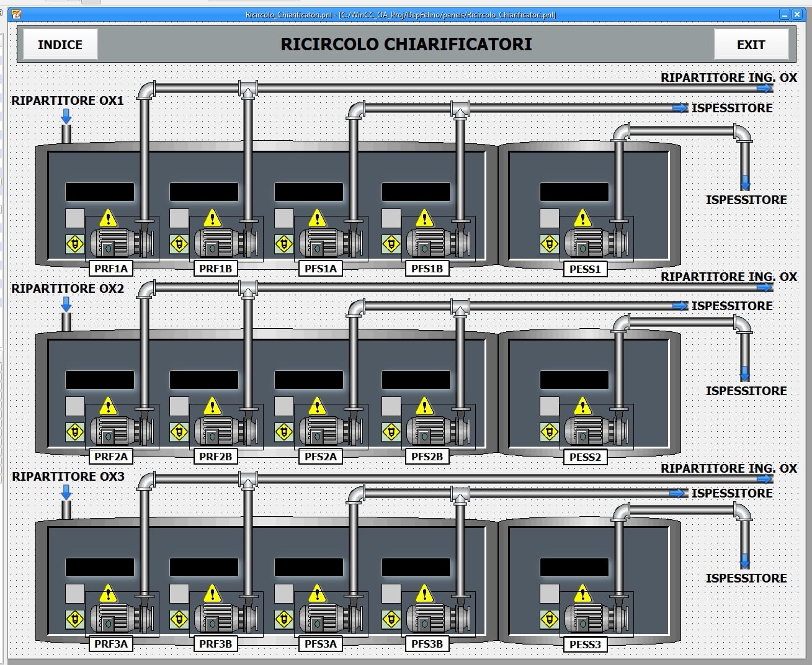Click the black value display above PESS1
The image size is (812, 665).
click(574, 192)
